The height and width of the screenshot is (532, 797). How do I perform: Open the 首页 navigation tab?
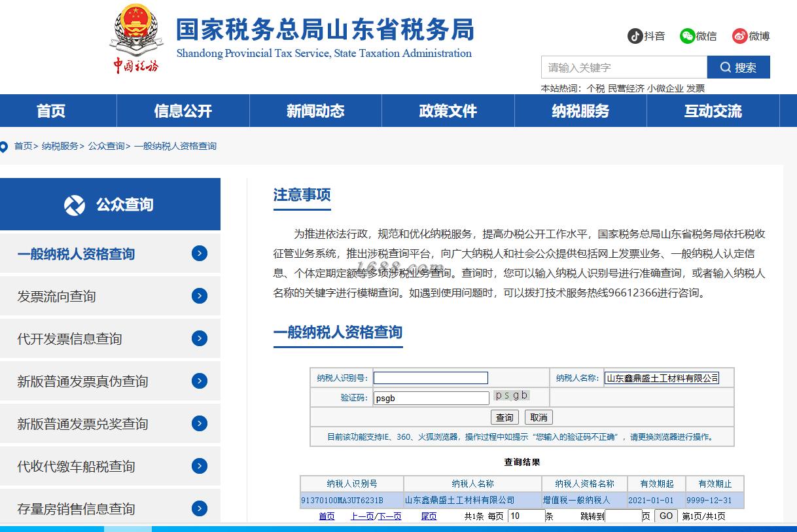[x=51, y=111]
